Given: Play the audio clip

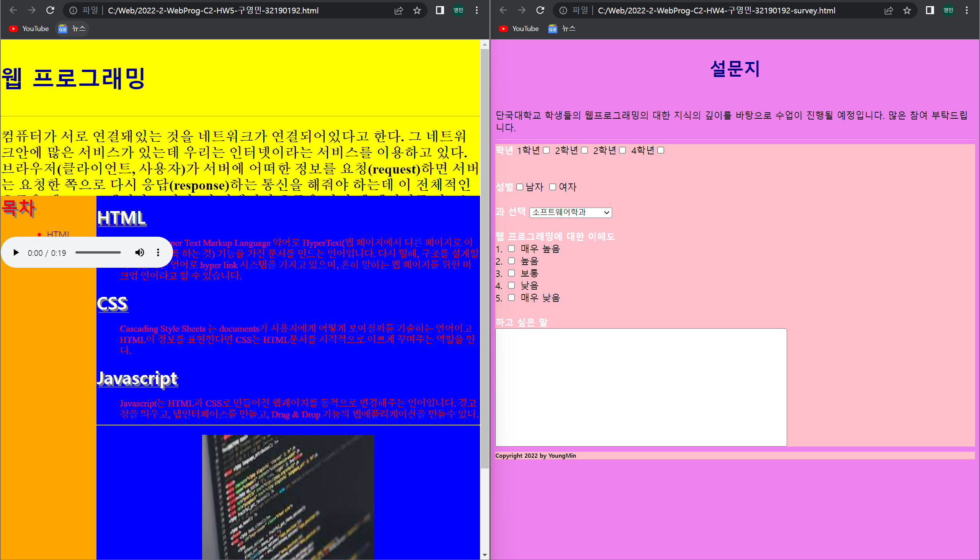Looking at the screenshot, I should pos(16,253).
